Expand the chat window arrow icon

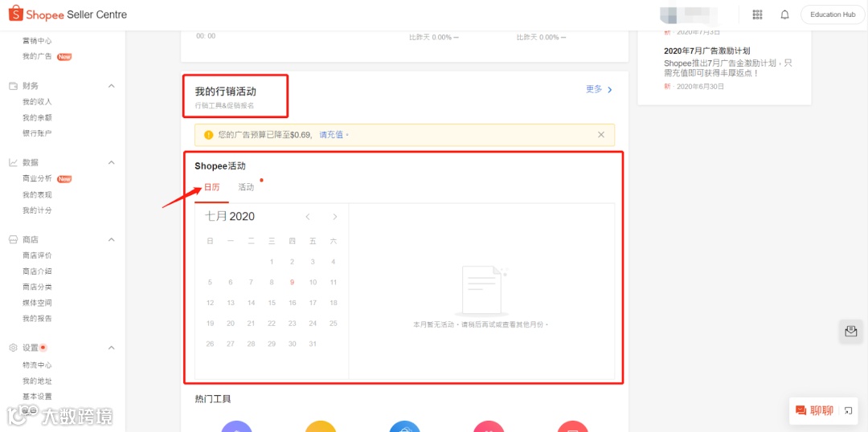(848, 410)
